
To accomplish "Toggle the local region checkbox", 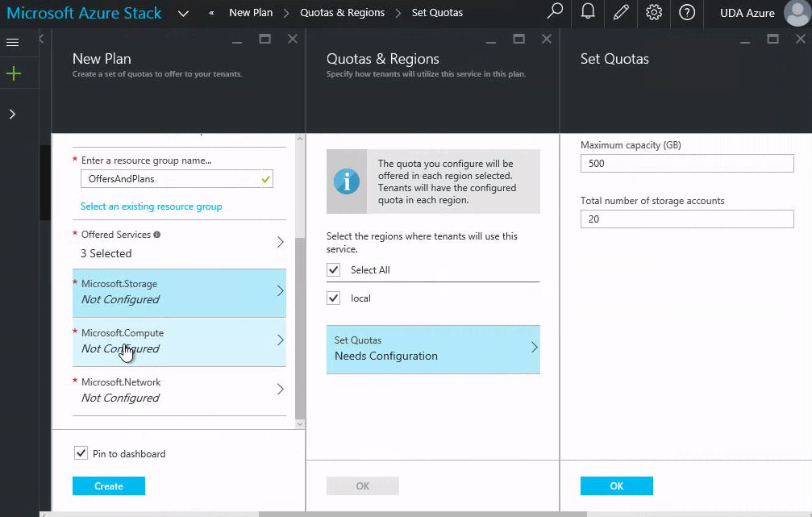I will (334, 298).
